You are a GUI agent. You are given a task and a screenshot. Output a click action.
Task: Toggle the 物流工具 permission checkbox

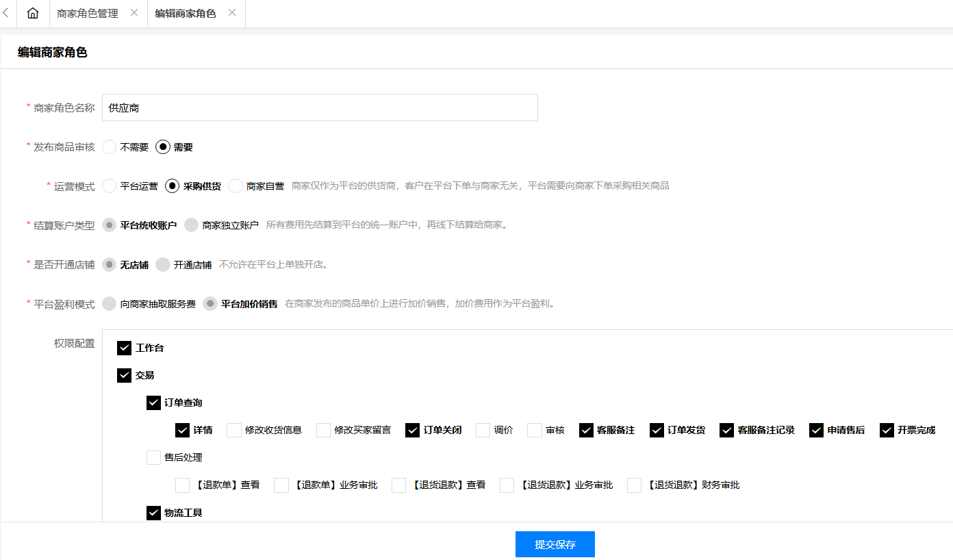(x=153, y=513)
